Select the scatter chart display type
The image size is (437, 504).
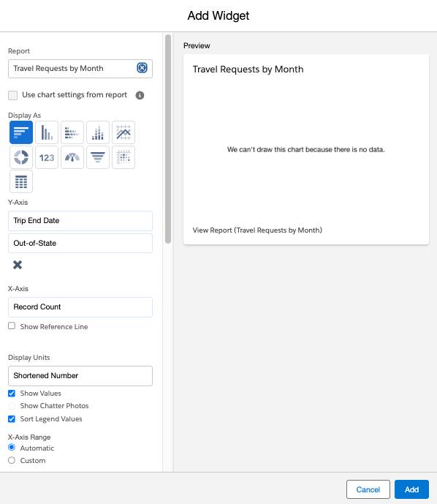pos(123,157)
